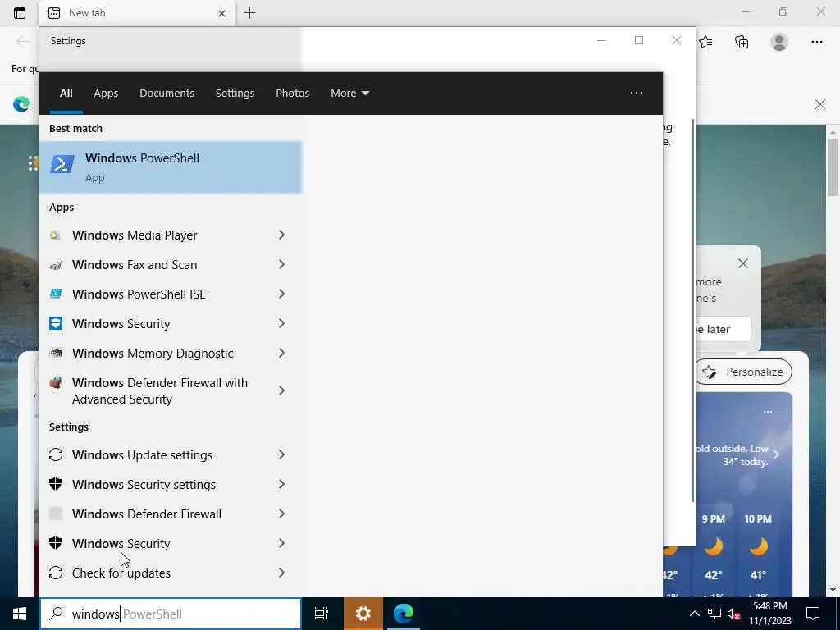Viewport: 840px width, 630px height.
Task: Click the Windows Update settings refresh icon
Action: pyautogui.click(x=56, y=454)
